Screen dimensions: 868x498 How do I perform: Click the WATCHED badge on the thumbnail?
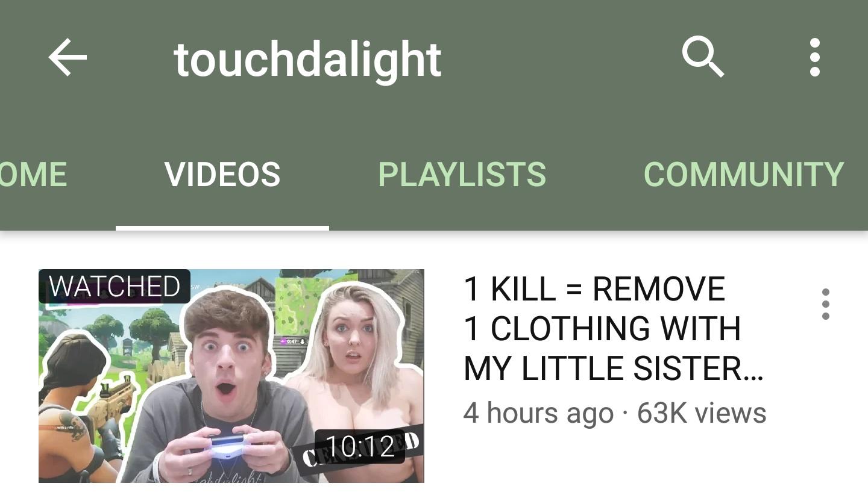point(115,286)
